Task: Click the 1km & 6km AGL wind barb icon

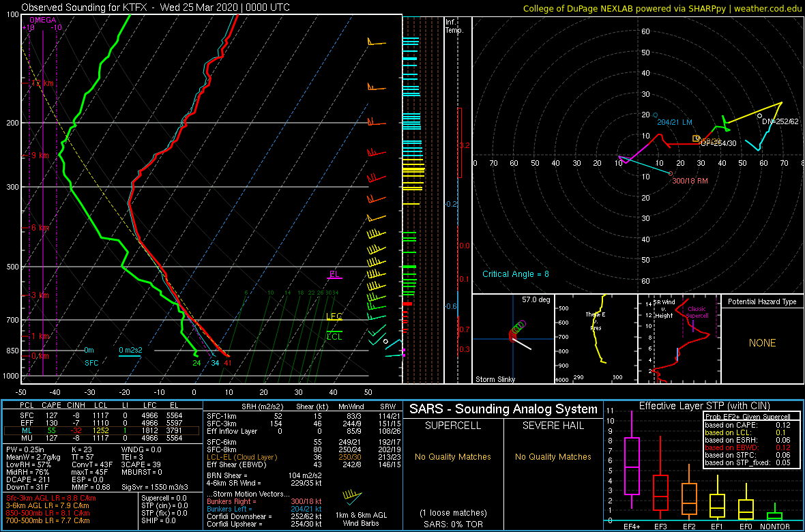Action: click(352, 497)
